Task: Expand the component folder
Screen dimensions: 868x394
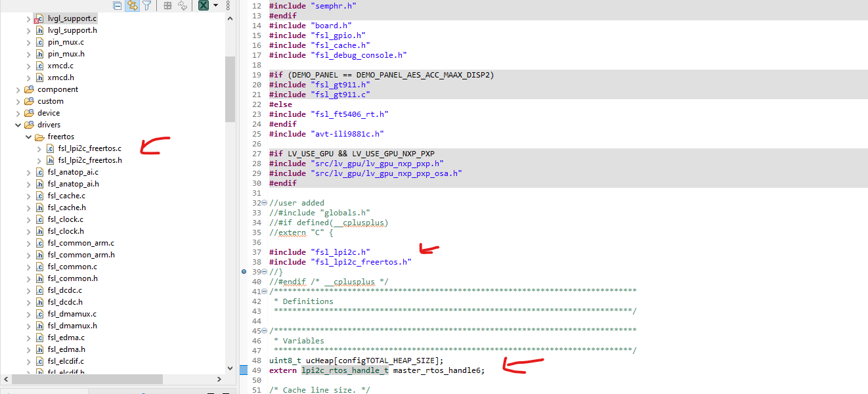Action: pyautogui.click(x=18, y=89)
